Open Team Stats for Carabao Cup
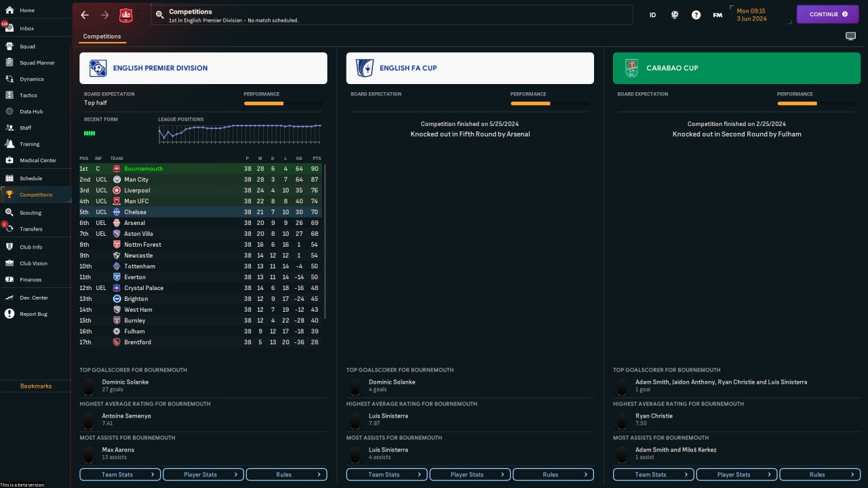Screen dimensions: 868x488 coord(654,474)
